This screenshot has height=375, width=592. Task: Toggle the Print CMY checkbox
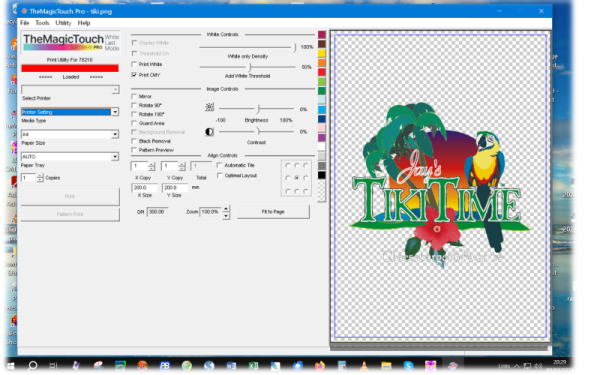coord(134,75)
